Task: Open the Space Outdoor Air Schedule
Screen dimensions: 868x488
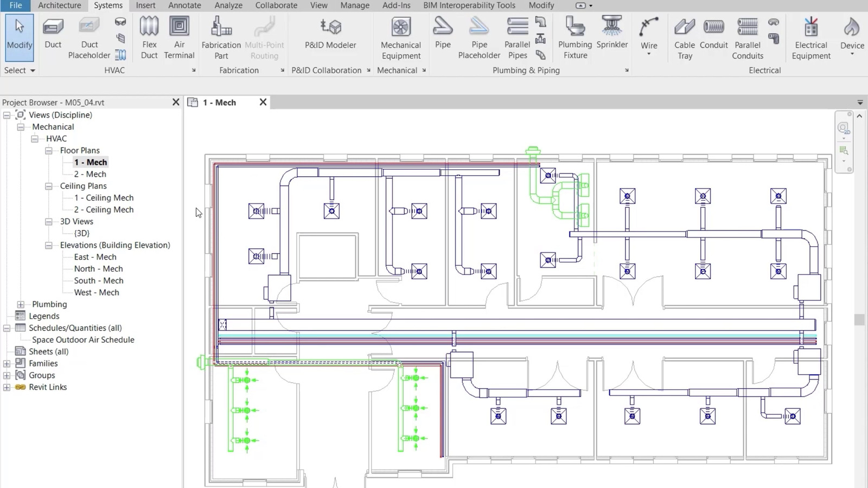Action: [83, 340]
